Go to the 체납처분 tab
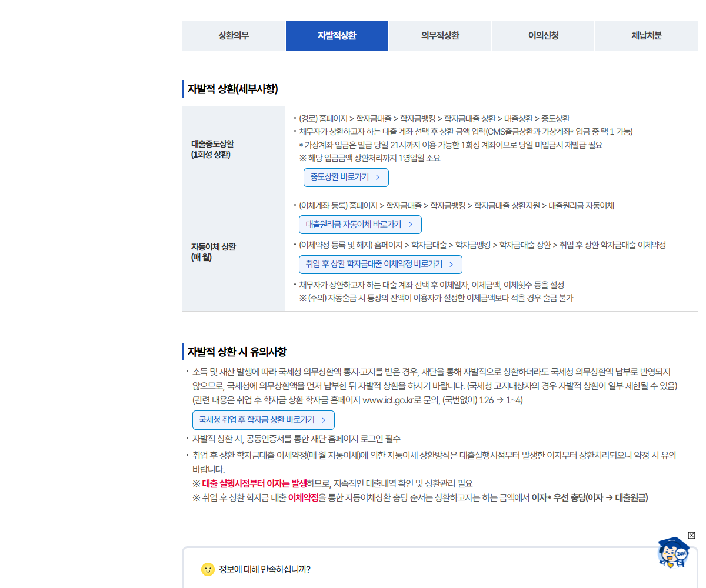 point(647,36)
